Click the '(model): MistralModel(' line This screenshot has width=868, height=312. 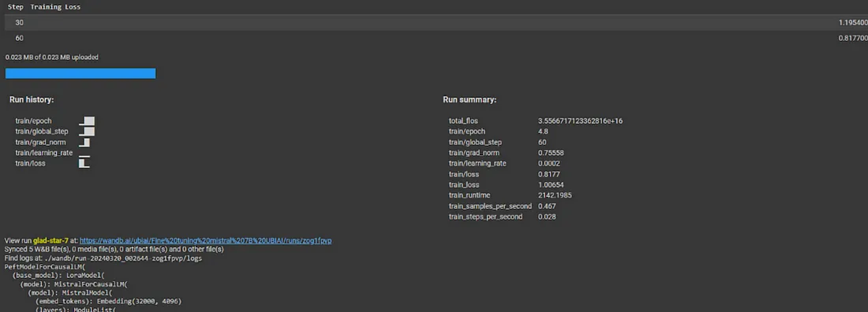coord(70,292)
